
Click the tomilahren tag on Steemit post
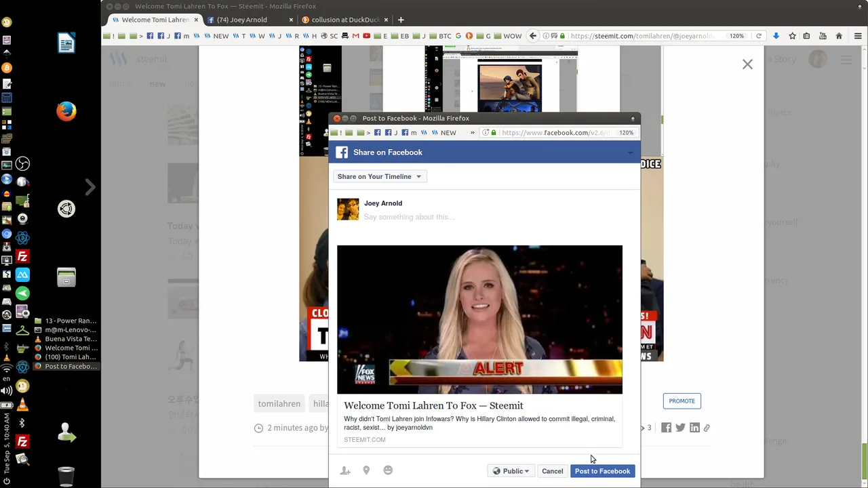click(279, 403)
